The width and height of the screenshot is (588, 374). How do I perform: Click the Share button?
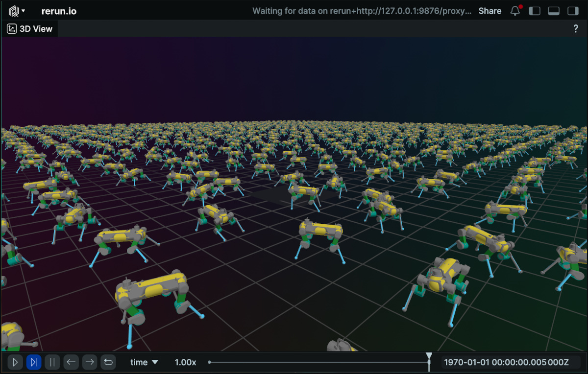pyautogui.click(x=490, y=11)
